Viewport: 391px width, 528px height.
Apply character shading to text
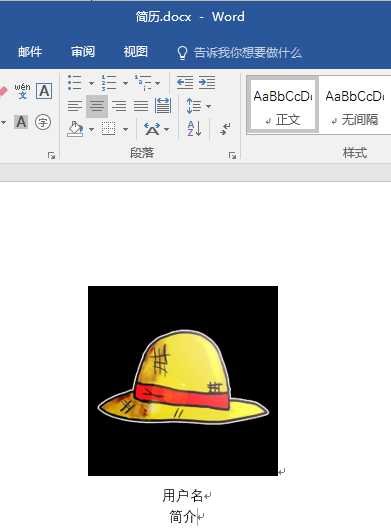click(x=21, y=122)
